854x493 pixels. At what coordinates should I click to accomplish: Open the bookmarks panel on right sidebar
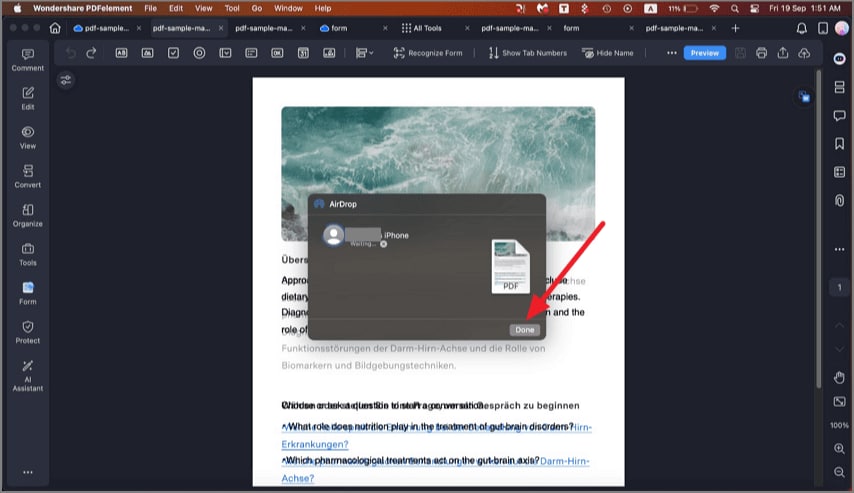839,143
